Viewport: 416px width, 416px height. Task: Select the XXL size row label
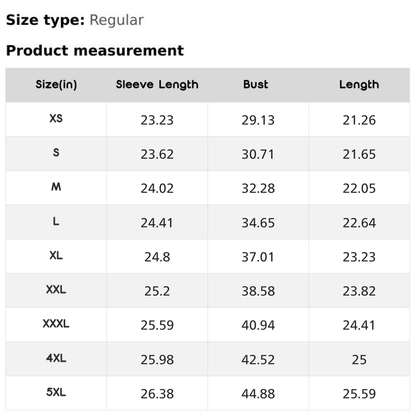(x=56, y=289)
